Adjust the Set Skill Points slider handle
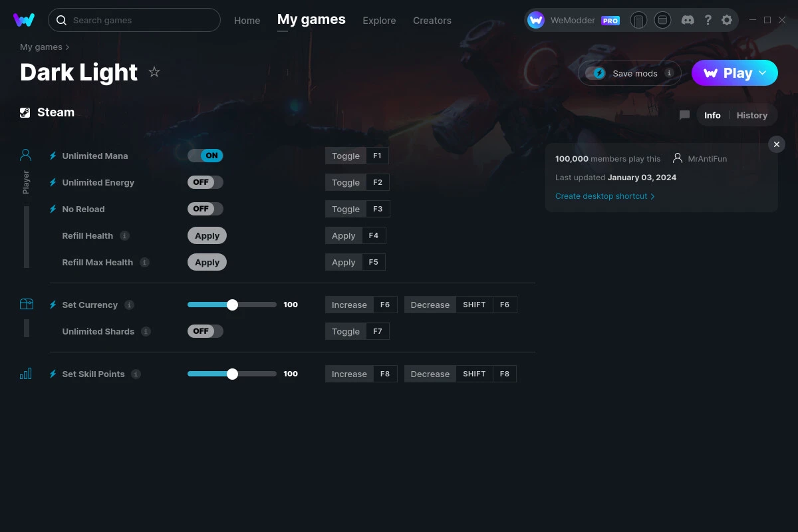 pyautogui.click(x=232, y=374)
